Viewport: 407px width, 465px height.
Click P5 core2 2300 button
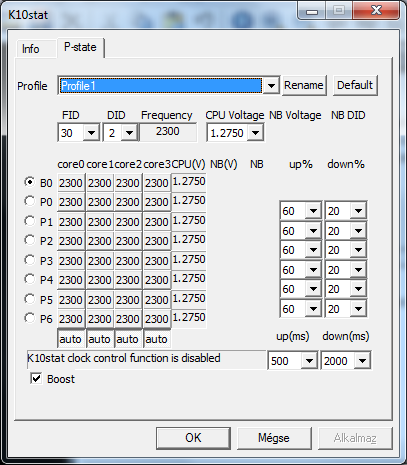click(x=128, y=300)
